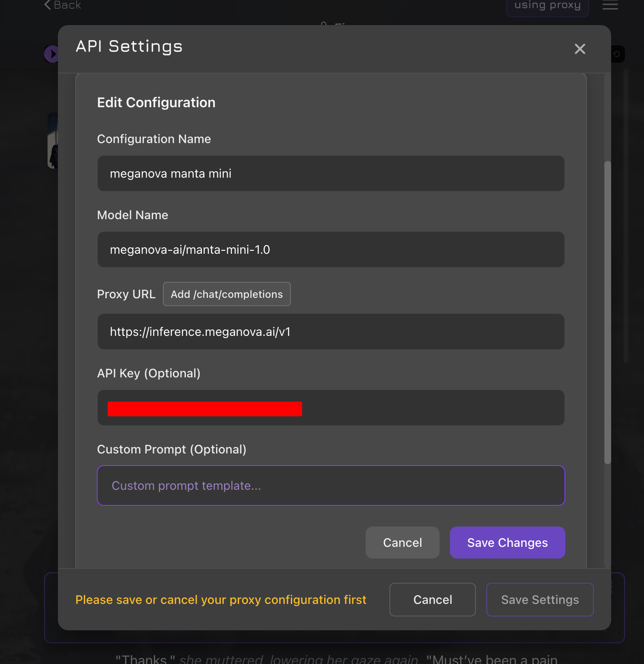Open the hamburger menu icon
This screenshot has width=644, height=664.
[x=610, y=5]
